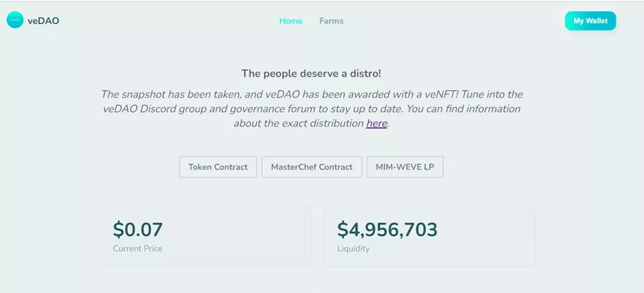Click empty area of Current Price card's right side
The image size is (644, 293).
click(x=246, y=236)
